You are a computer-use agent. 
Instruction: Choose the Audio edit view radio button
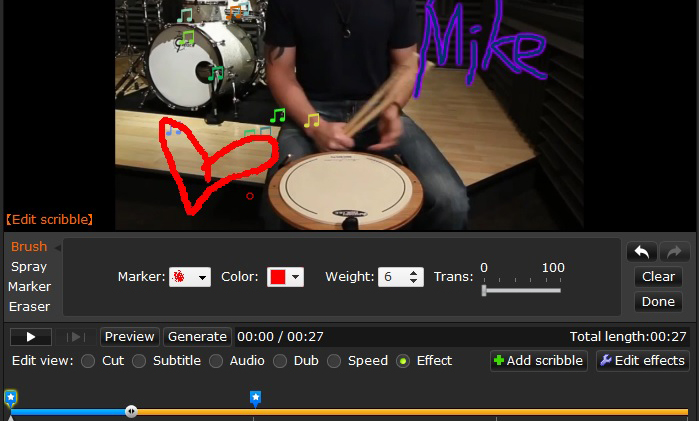pyautogui.click(x=216, y=361)
